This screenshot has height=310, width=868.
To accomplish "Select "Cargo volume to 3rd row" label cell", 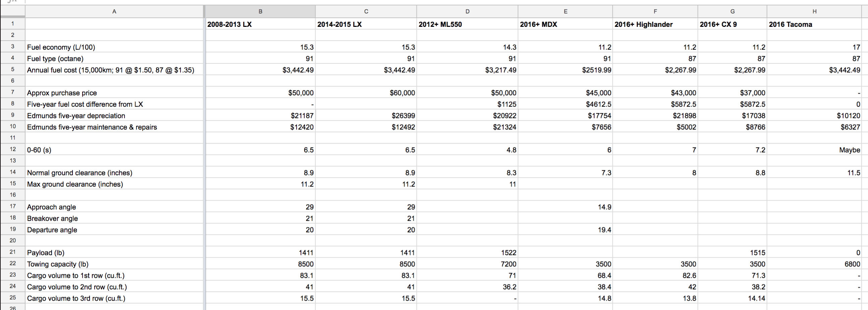I will (114, 298).
